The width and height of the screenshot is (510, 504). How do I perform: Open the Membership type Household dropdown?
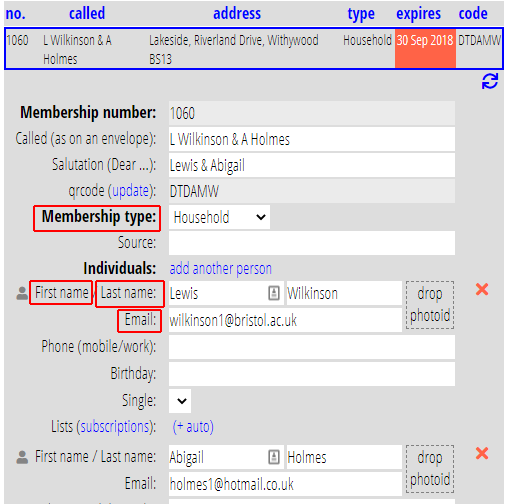click(x=219, y=217)
